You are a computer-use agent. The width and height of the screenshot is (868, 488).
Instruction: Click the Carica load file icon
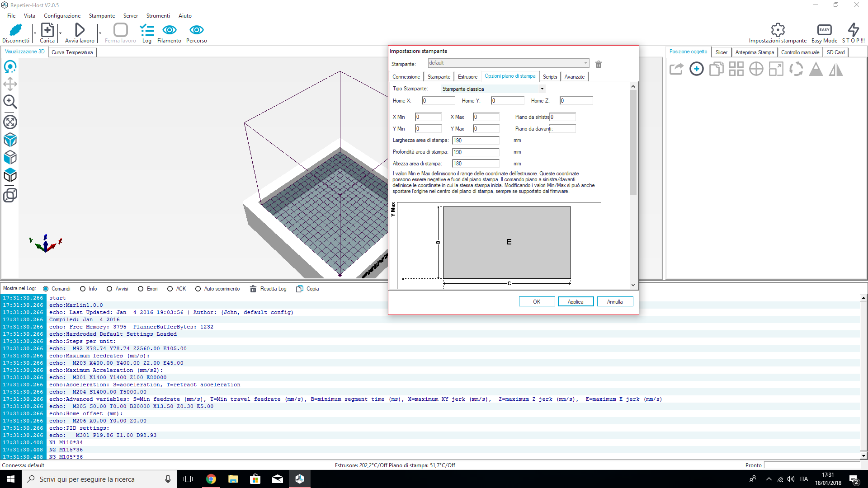(x=47, y=30)
